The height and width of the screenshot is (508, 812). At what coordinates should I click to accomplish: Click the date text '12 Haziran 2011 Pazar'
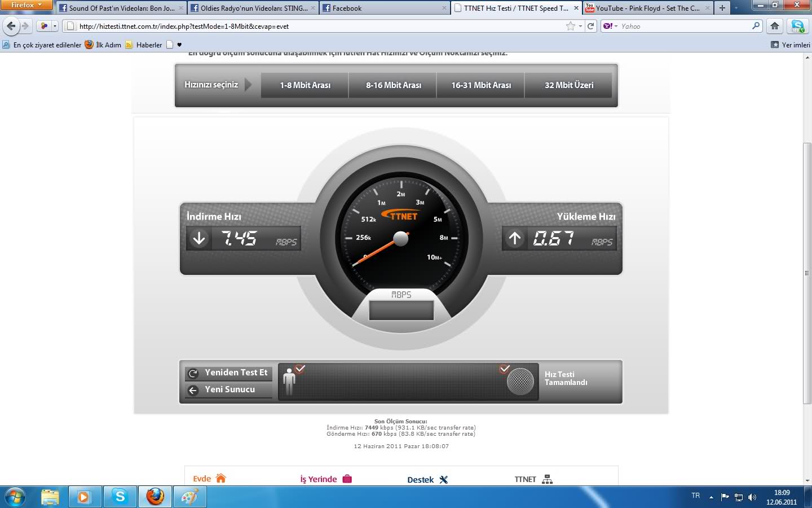[387, 446]
